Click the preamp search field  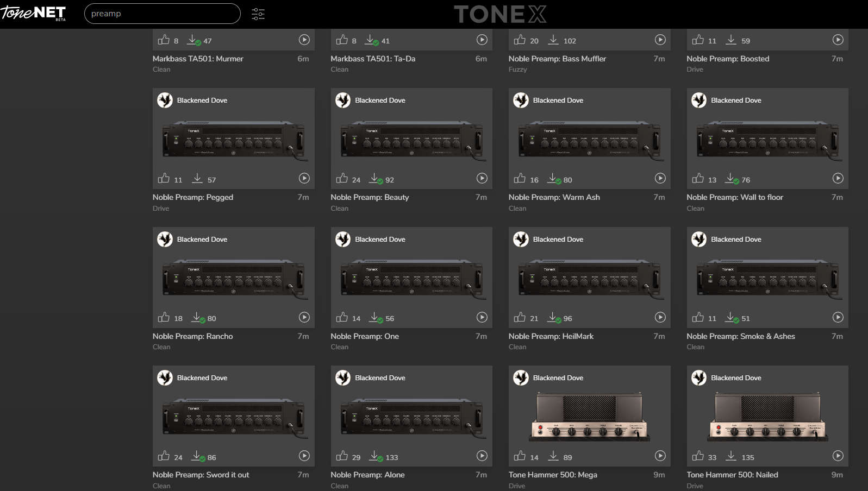click(x=163, y=14)
